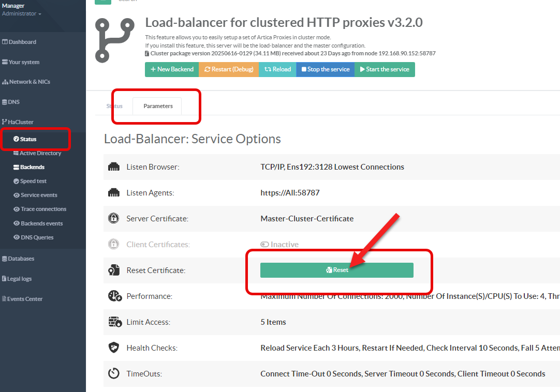Viewport: 560px width, 392px height.
Task: Toggle the Inactive Client Certificates switch
Action: pyautogui.click(x=264, y=245)
